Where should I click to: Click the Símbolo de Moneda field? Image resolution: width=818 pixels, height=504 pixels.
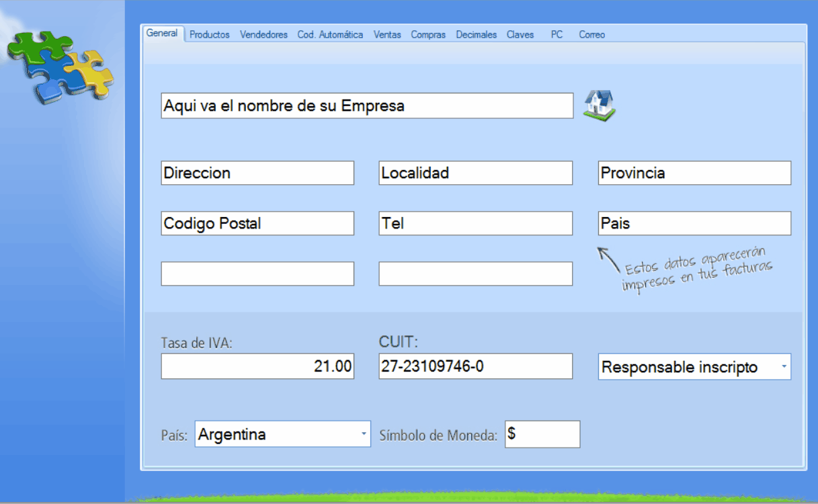click(542, 434)
